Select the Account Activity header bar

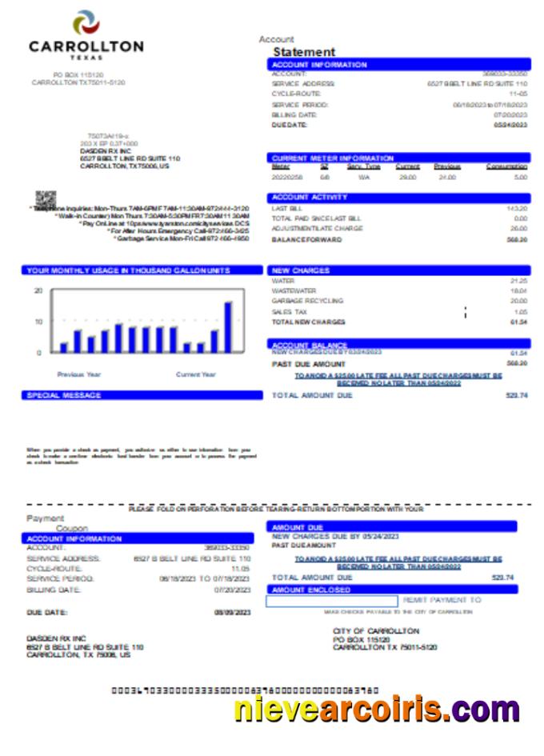pyautogui.click(x=398, y=197)
